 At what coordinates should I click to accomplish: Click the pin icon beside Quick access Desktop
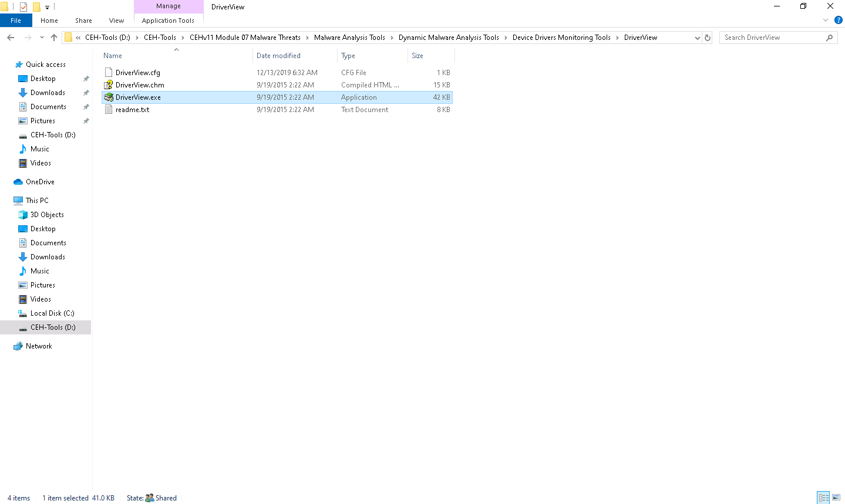86,79
